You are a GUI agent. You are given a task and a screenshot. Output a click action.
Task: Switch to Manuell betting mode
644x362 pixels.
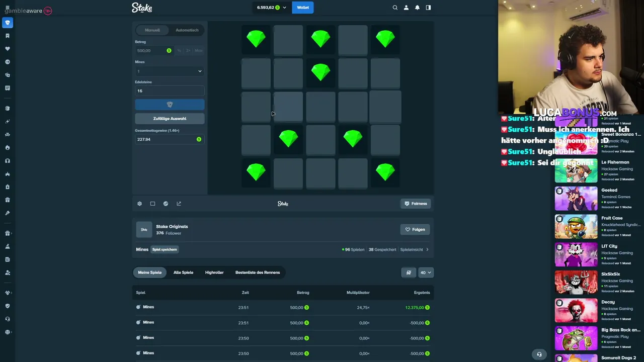pyautogui.click(x=152, y=30)
